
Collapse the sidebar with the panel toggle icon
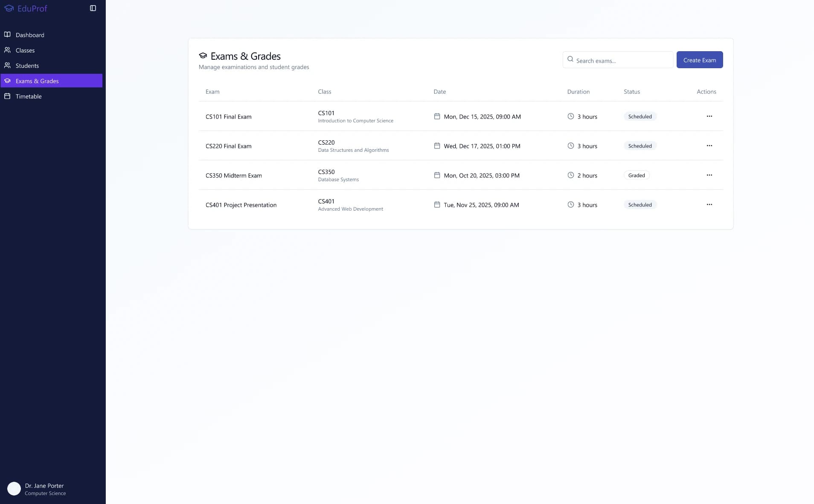point(93,8)
